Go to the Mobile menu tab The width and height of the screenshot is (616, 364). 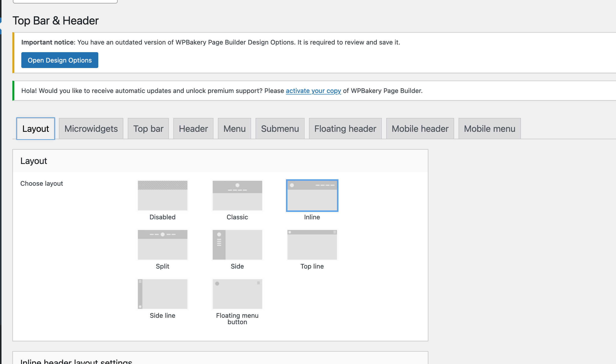click(x=489, y=129)
